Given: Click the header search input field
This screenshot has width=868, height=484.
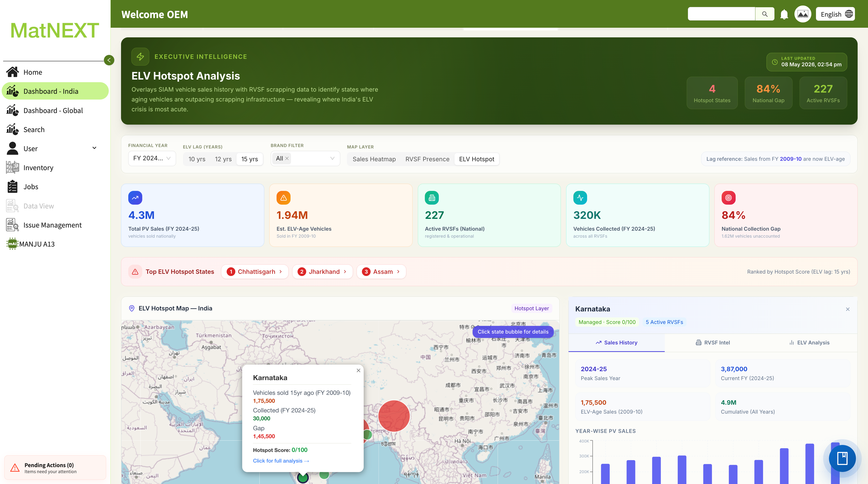Looking at the screenshot, I should click(x=721, y=14).
